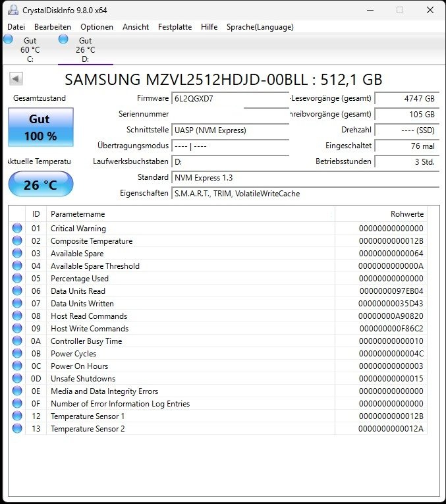The width and height of the screenshot is (446, 504).
Task: Select drive D: tab at 26 °C
Action: tap(85, 49)
